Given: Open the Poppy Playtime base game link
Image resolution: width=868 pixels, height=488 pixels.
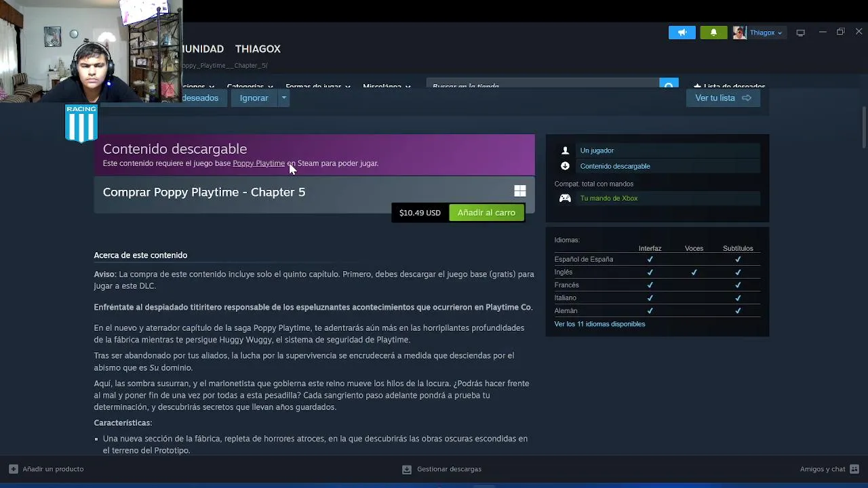Looking at the screenshot, I should click(x=258, y=163).
